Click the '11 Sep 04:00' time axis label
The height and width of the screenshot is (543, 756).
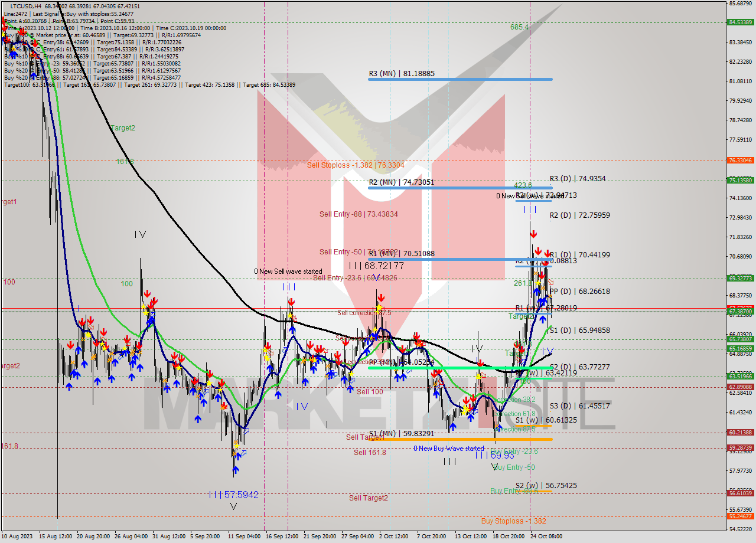(x=243, y=537)
